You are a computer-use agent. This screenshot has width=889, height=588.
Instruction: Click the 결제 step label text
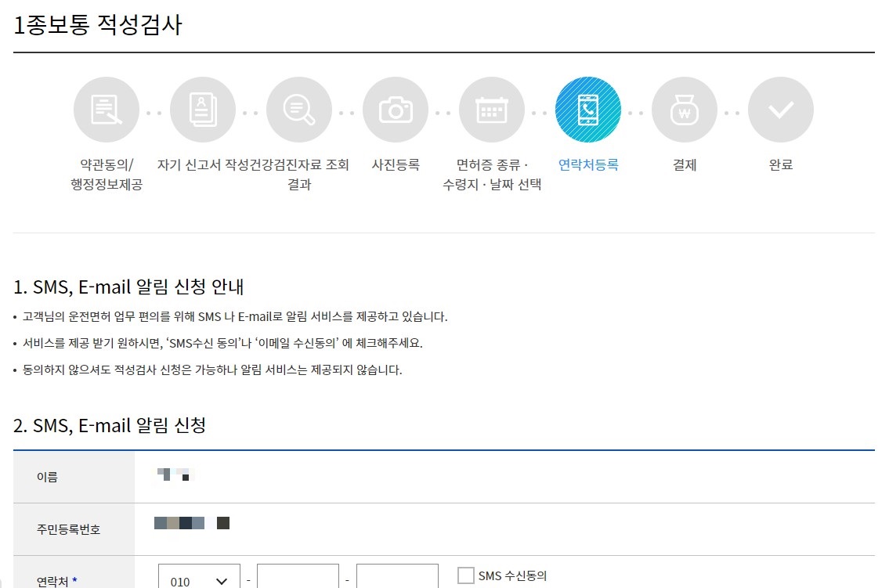pyautogui.click(x=685, y=165)
